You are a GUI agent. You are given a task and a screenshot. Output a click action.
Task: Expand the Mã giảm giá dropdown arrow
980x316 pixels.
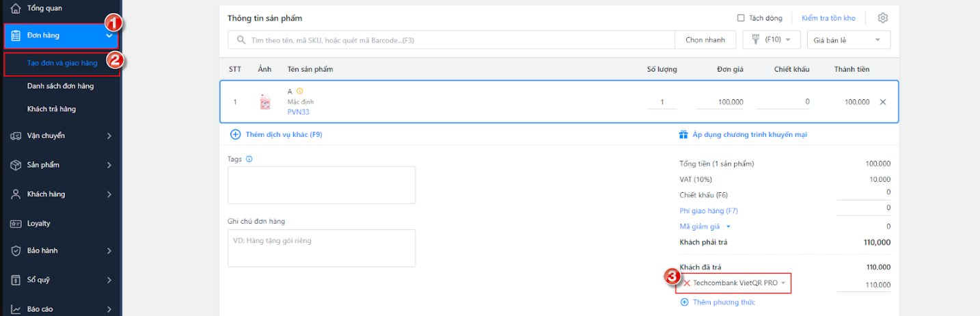pos(728,226)
